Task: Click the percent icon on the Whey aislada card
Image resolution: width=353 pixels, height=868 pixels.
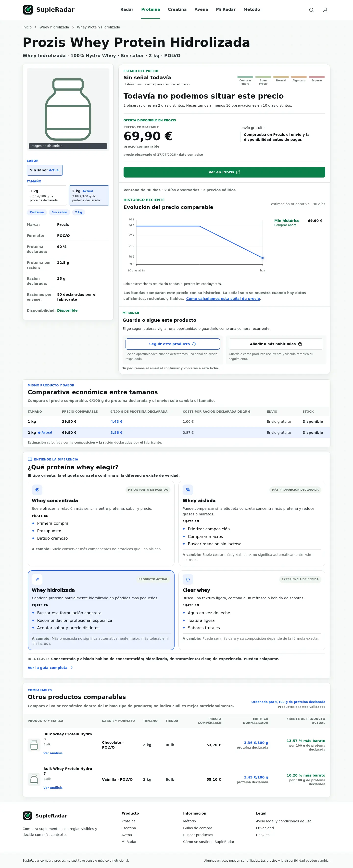Action: pyautogui.click(x=188, y=490)
